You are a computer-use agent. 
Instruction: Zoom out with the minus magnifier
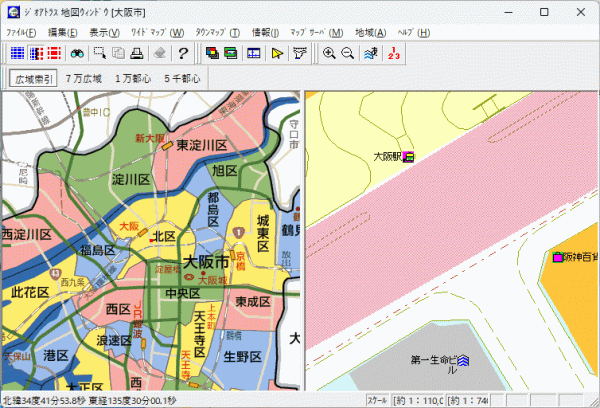pos(347,53)
